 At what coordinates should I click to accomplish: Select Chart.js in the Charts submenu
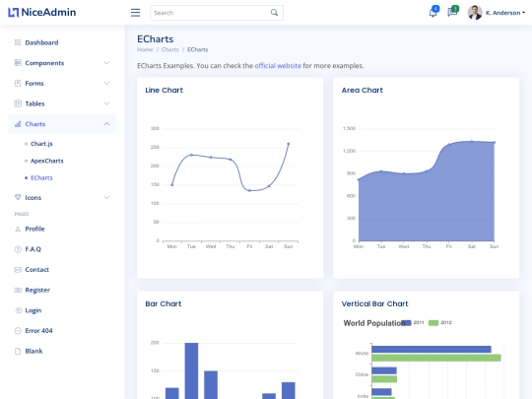[41, 144]
